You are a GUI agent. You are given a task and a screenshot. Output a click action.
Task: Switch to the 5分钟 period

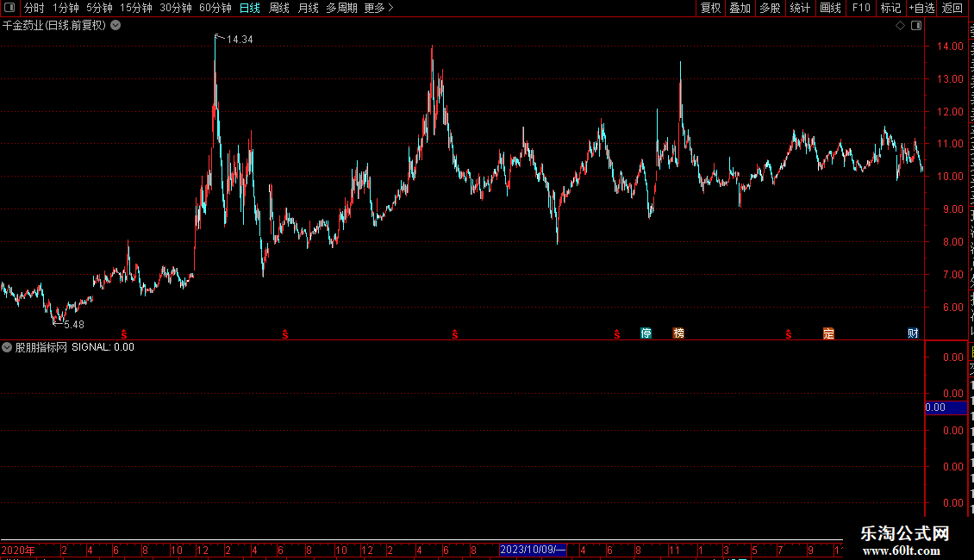[x=99, y=8]
